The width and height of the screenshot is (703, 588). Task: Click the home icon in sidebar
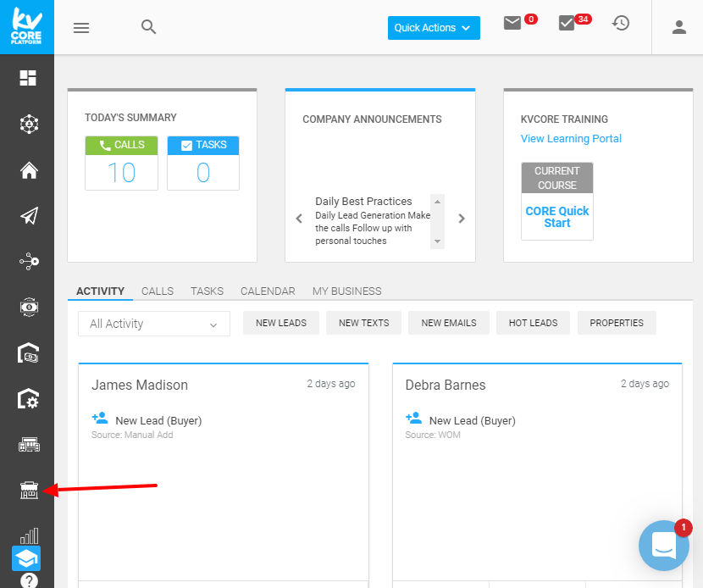[x=29, y=170]
